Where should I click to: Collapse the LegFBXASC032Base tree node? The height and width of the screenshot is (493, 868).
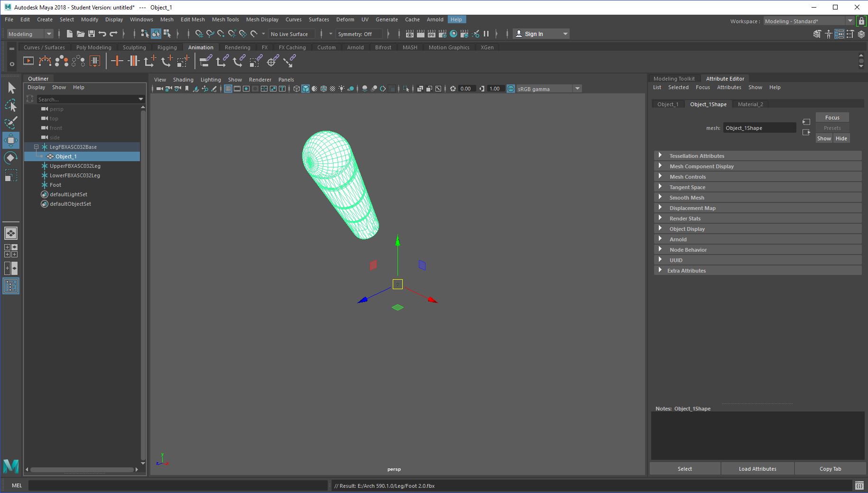[x=36, y=147]
